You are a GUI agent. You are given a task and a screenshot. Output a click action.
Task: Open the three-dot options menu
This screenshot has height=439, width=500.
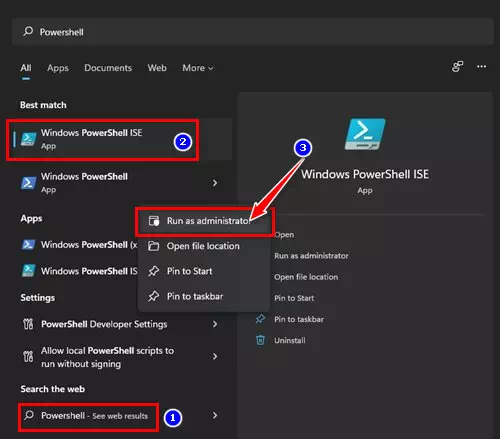481,67
